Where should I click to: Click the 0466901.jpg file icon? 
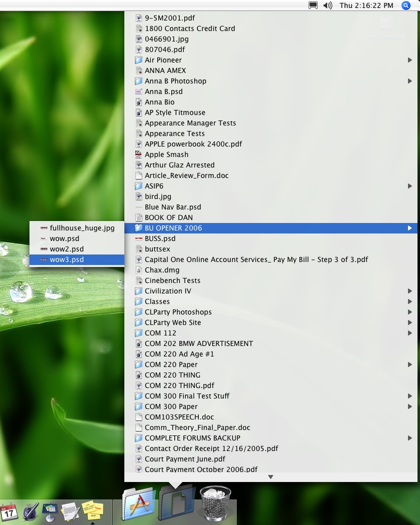pos(139,39)
